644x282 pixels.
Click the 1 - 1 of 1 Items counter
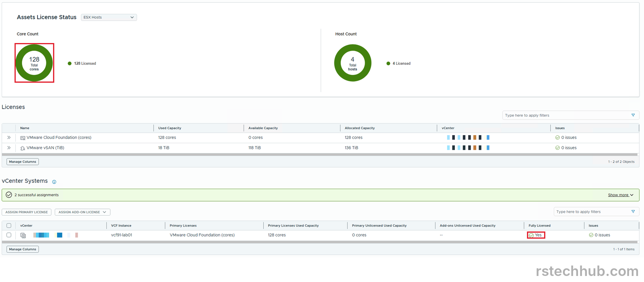coord(623,249)
